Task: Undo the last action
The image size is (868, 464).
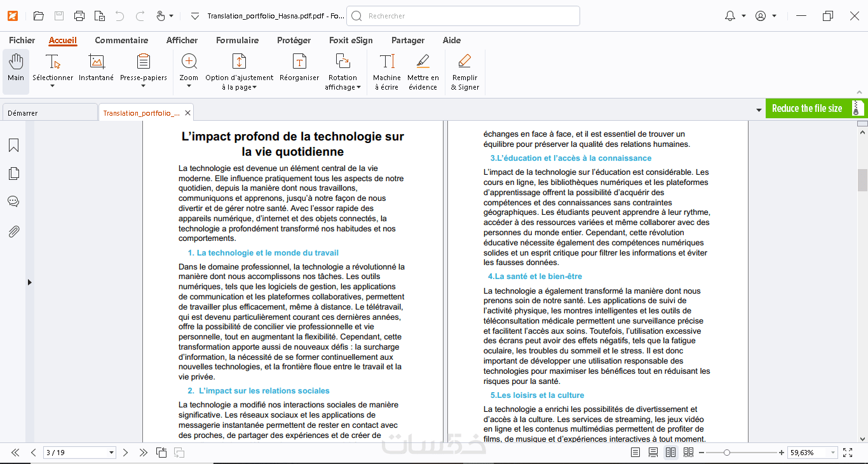Action: tap(119, 16)
